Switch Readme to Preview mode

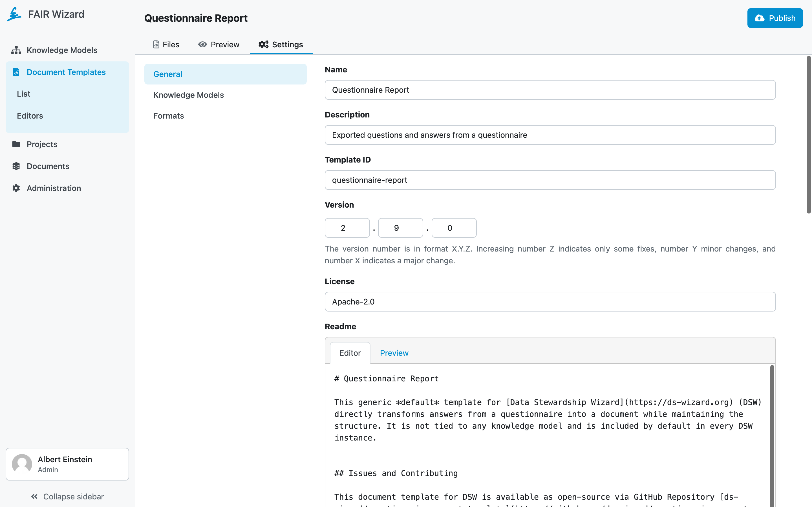(x=394, y=353)
